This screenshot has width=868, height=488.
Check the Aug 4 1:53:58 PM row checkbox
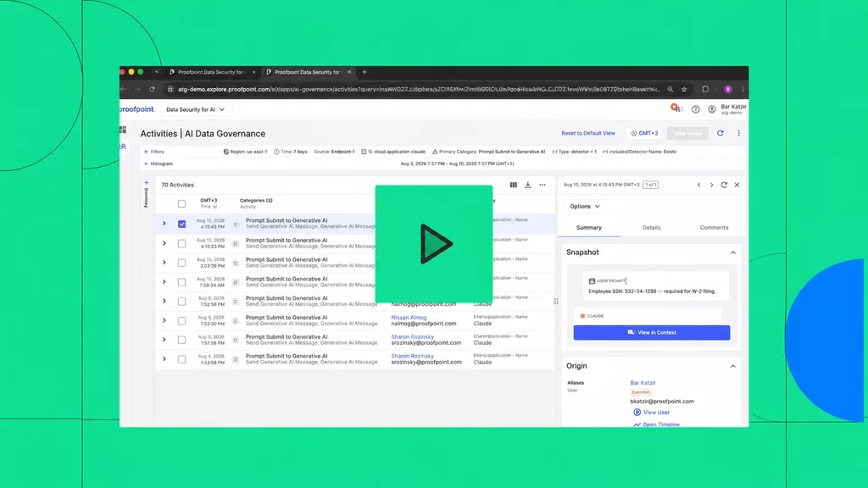coord(181,359)
